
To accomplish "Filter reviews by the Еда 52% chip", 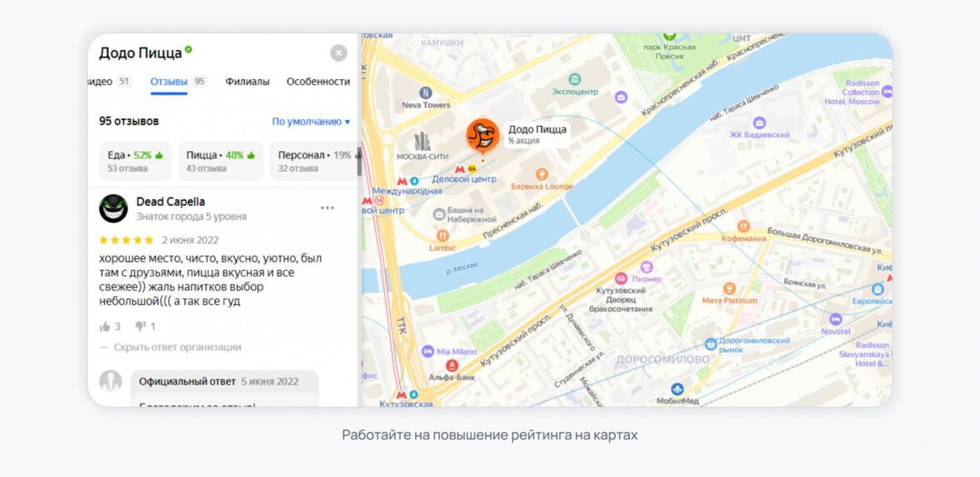I will [135, 161].
